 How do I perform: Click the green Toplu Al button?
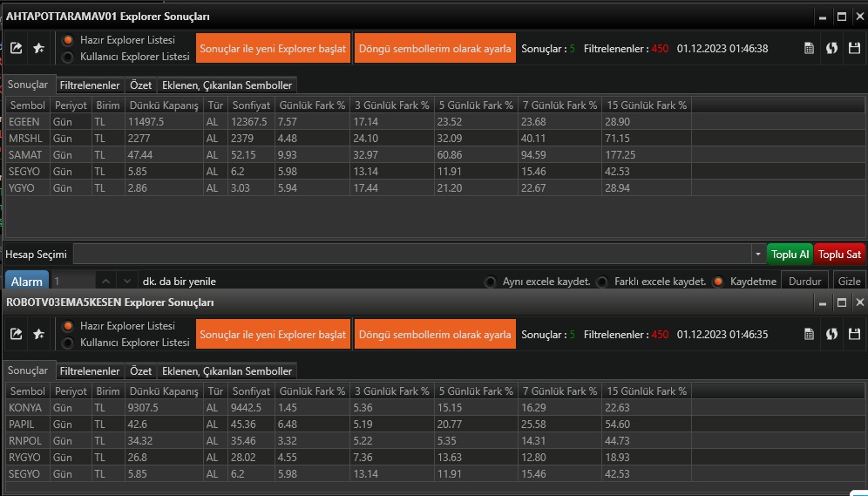(790, 255)
